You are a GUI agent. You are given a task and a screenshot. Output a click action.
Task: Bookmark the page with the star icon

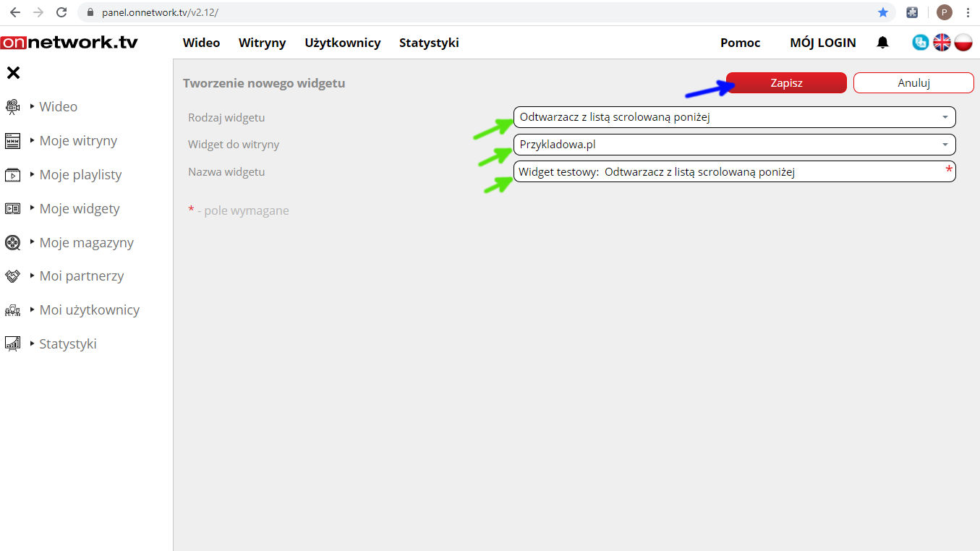pyautogui.click(x=883, y=12)
